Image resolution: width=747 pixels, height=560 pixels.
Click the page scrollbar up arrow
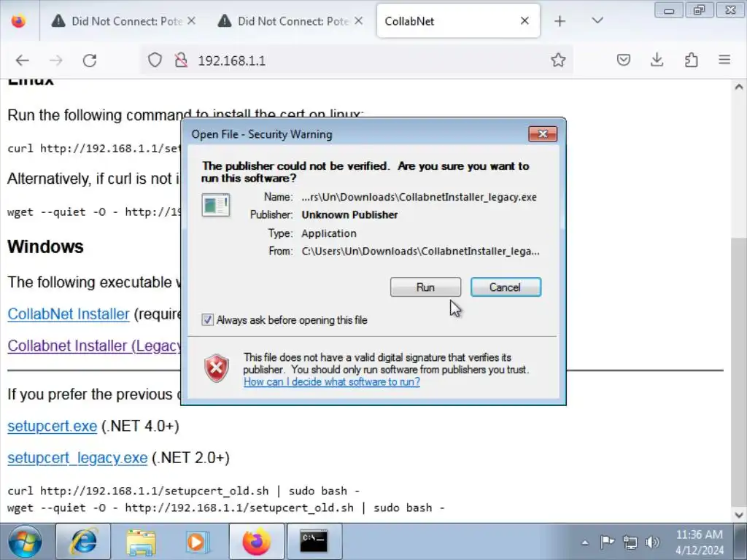click(x=739, y=87)
